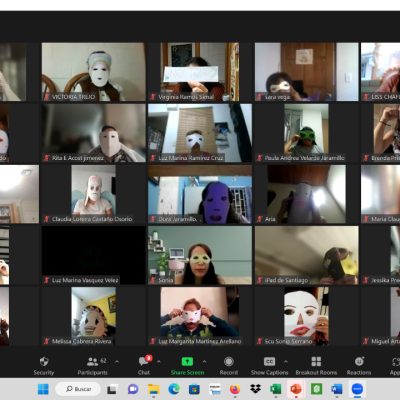Screen dimensions: 400x400
Task: Select Rita E Acost Jimenez video tile
Action: pos(94,133)
